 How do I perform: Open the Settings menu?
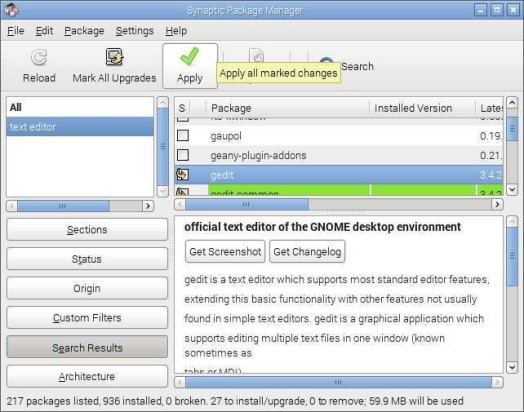click(135, 31)
